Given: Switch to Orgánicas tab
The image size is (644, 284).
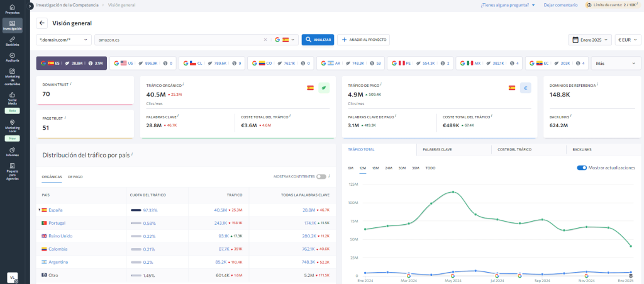Looking at the screenshot, I should 52,176.
